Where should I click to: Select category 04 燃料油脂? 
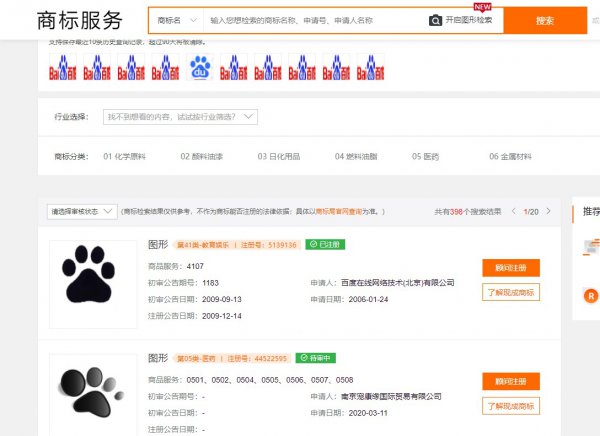click(x=356, y=156)
